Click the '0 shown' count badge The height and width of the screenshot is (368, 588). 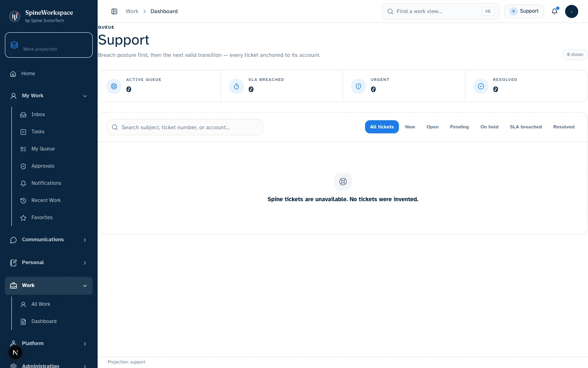click(575, 55)
